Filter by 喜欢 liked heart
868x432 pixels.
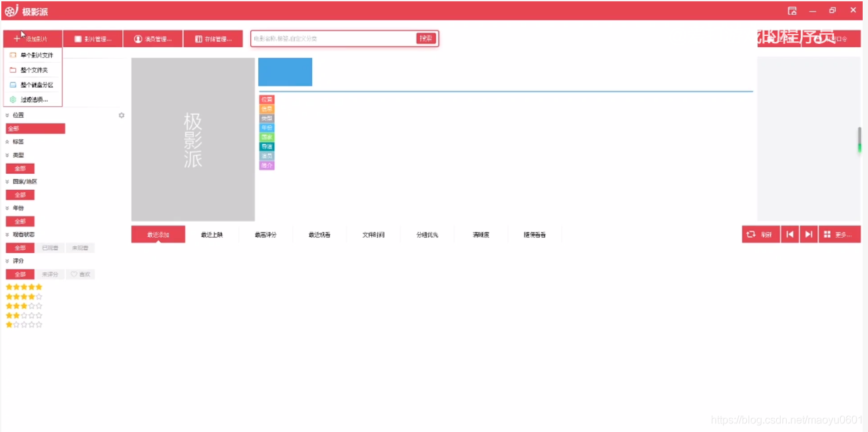(x=80, y=274)
